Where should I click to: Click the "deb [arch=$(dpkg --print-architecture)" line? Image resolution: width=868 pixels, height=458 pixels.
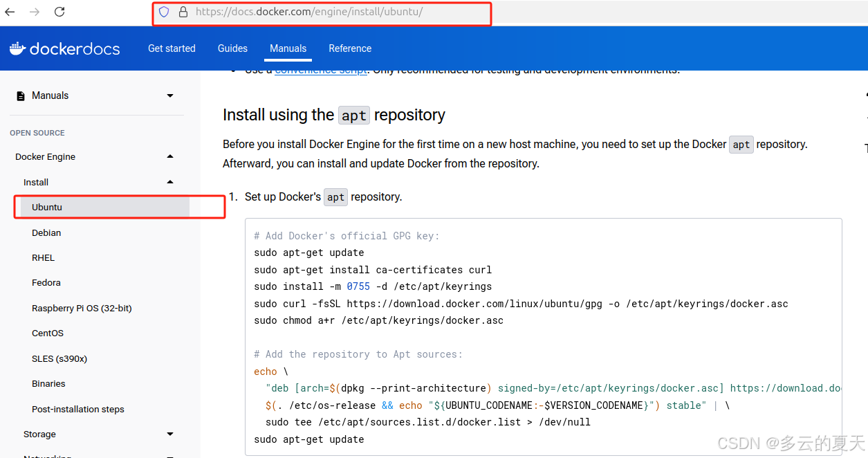click(553, 388)
